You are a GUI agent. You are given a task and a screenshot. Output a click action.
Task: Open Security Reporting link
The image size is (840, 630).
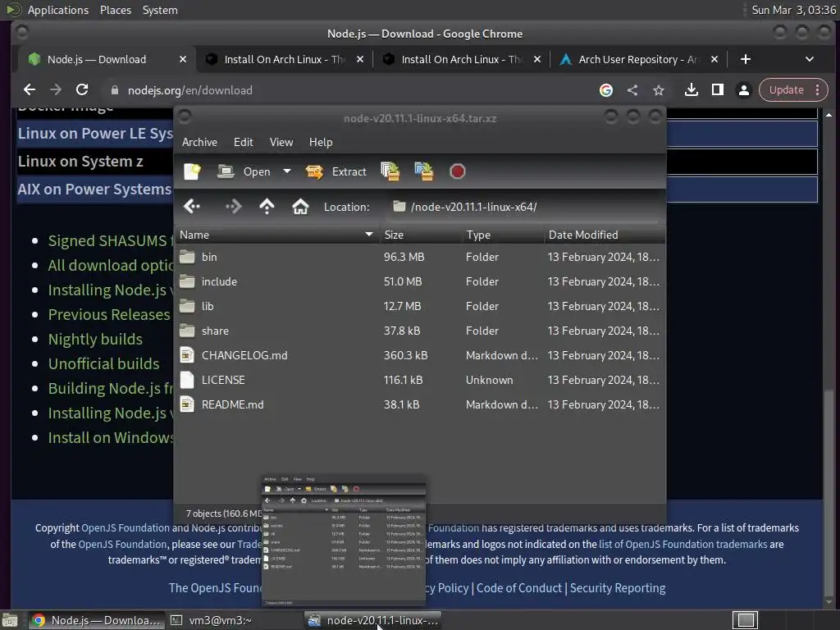click(617, 588)
